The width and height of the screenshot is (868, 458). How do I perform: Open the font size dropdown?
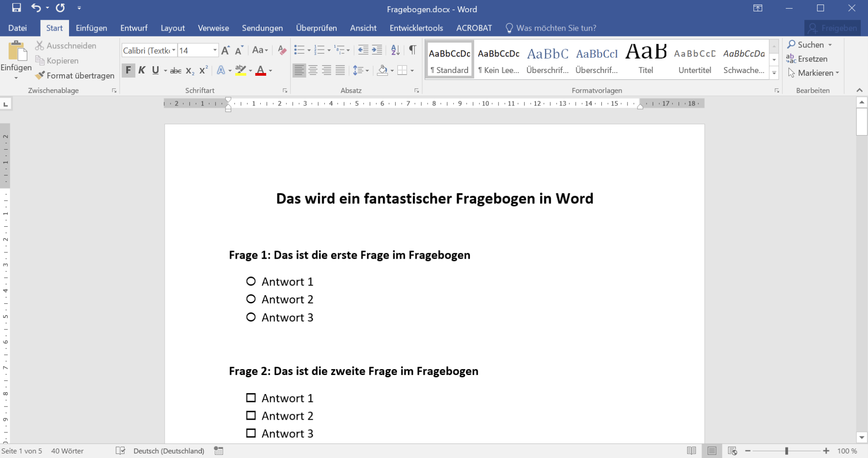pos(214,50)
